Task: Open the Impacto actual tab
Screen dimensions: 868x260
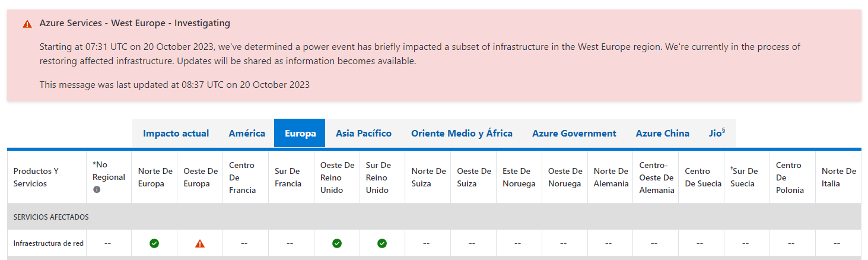Action: [x=176, y=133]
